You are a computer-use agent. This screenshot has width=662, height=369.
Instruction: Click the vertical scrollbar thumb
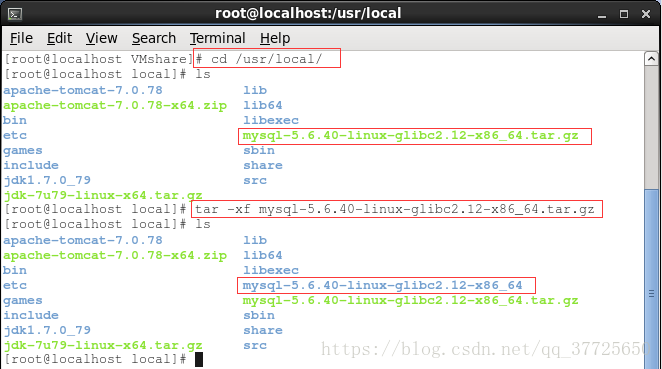[651, 279]
